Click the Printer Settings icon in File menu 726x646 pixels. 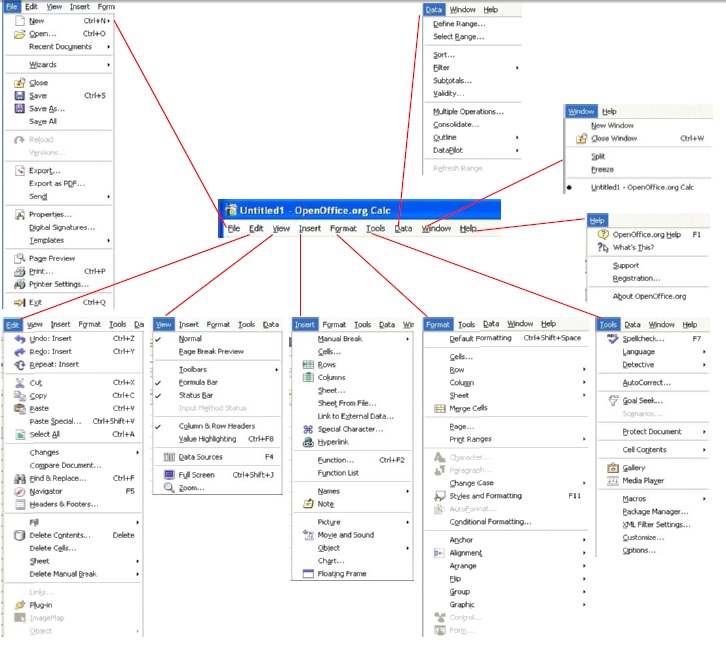[19, 284]
